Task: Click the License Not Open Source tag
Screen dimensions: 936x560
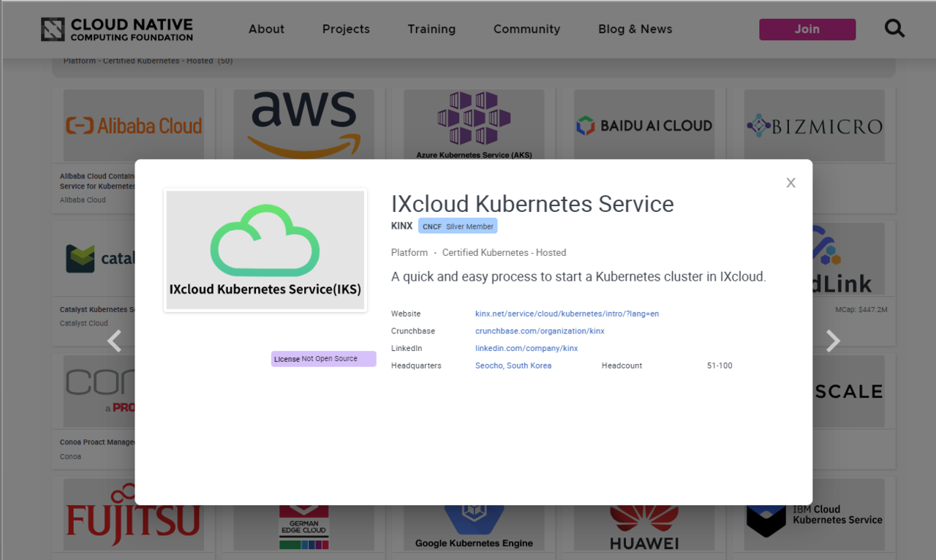Action: click(323, 359)
